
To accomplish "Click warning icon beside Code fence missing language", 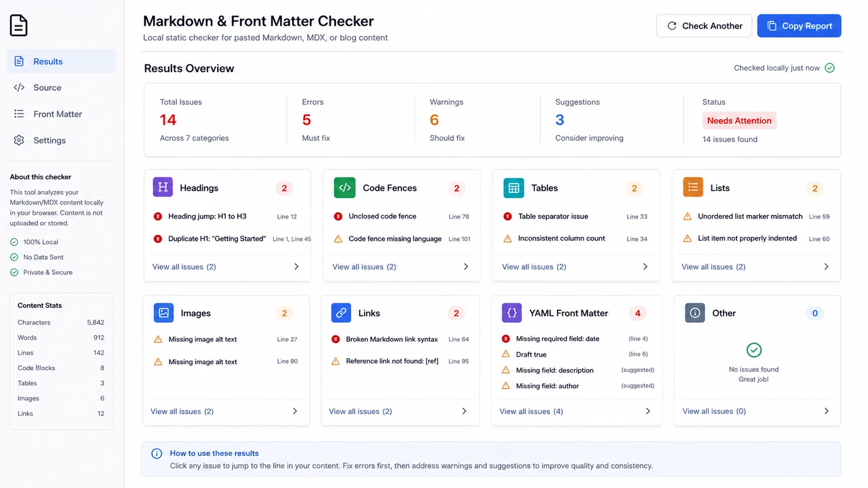I will click(338, 239).
